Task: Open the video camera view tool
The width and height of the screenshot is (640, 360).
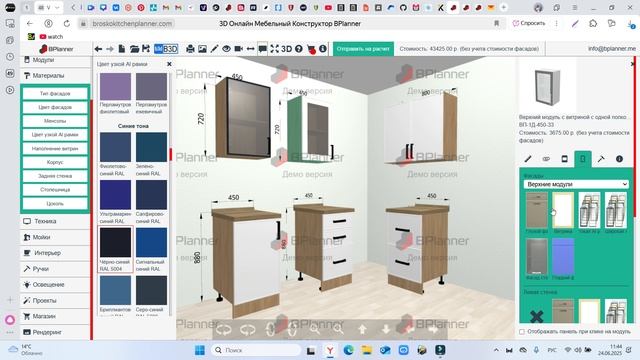Action: click(238, 49)
